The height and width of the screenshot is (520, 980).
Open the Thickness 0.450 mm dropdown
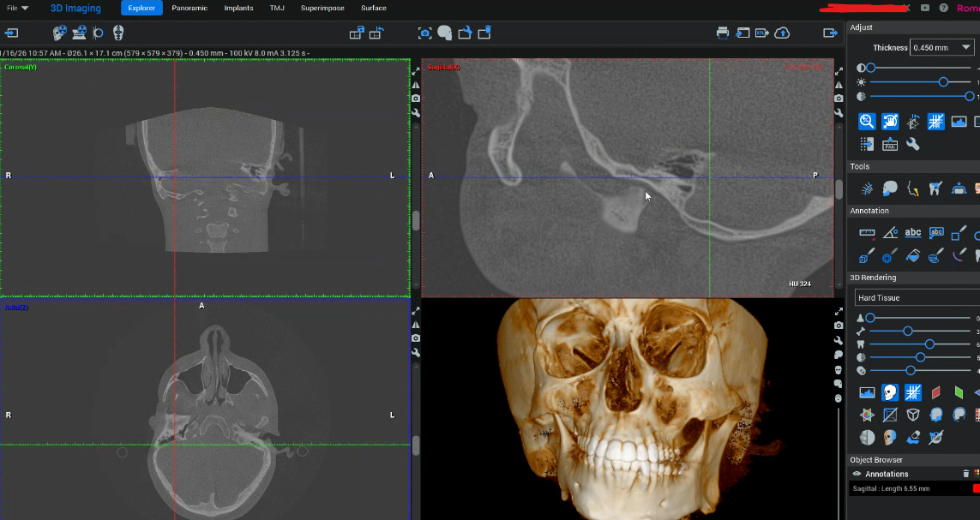point(942,48)
